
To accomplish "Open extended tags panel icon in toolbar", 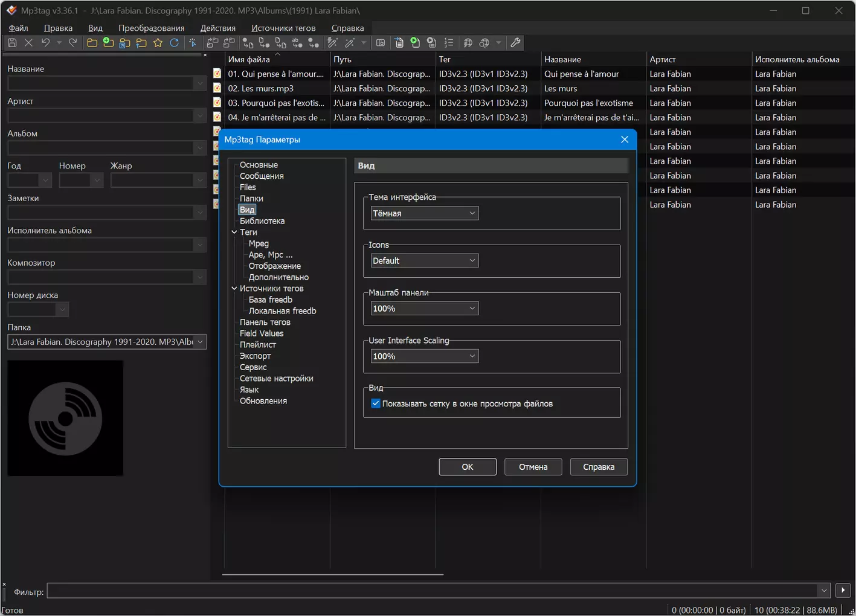I will (380, 43).
